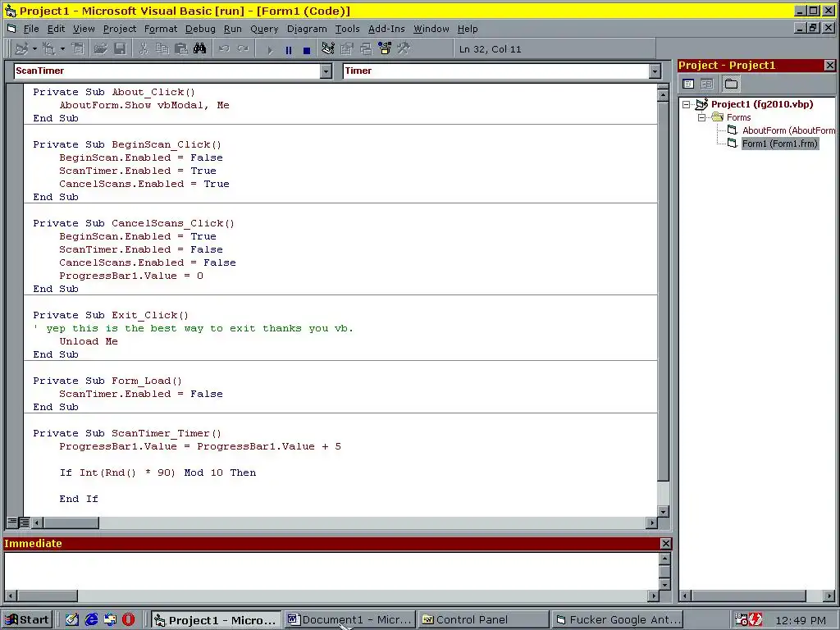The image size is (840, 630).
Task: Click the Start (run) play button
Action: [270, 50]
